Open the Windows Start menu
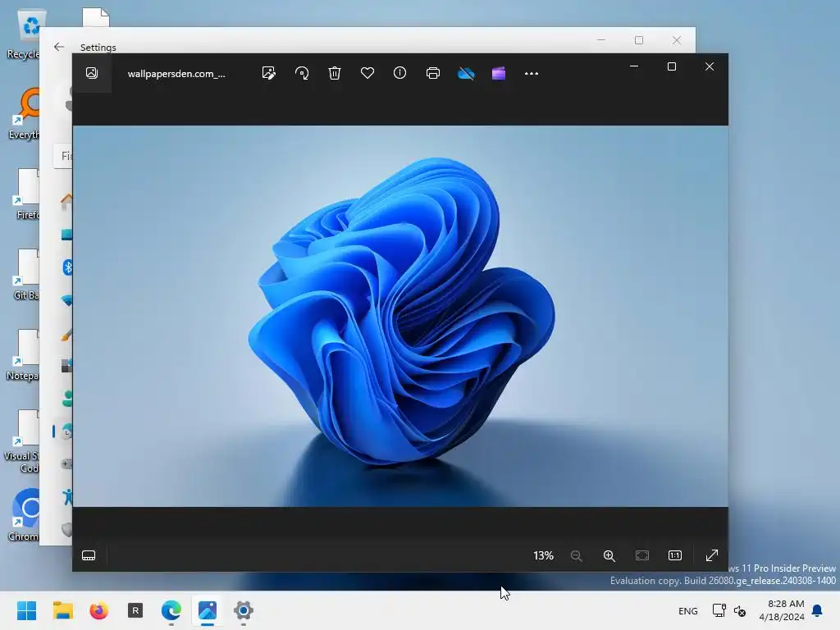Image resolution: width=840 pixels, height=630 pixels. (26, 610)
